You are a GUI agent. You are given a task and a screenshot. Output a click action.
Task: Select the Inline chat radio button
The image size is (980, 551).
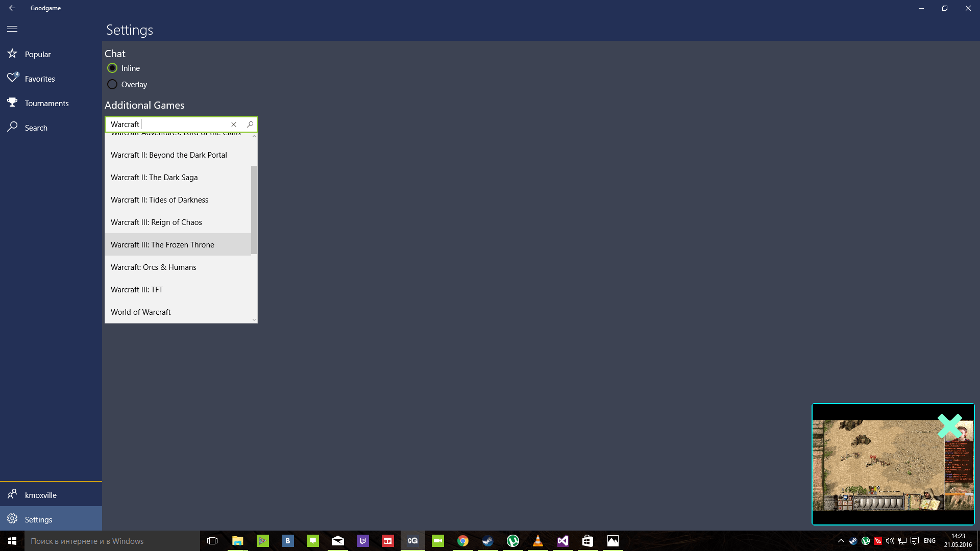pyautogui.click(x=112, y=67)
